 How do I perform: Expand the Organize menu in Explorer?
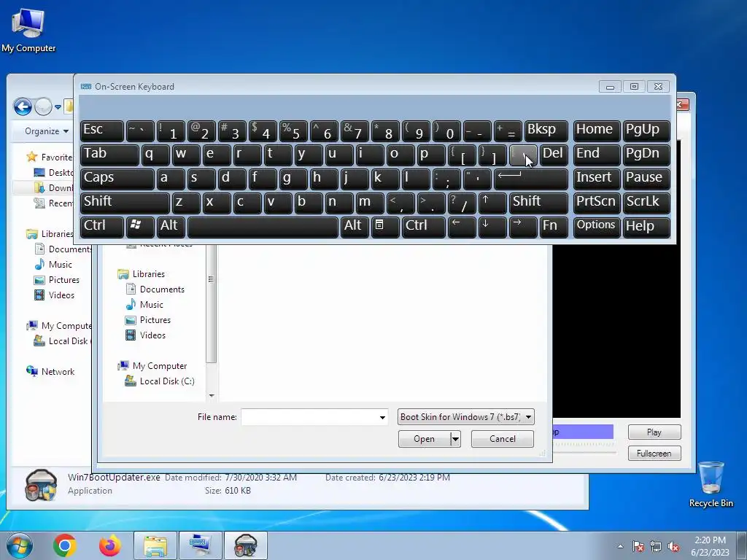[x=46, y=131]
